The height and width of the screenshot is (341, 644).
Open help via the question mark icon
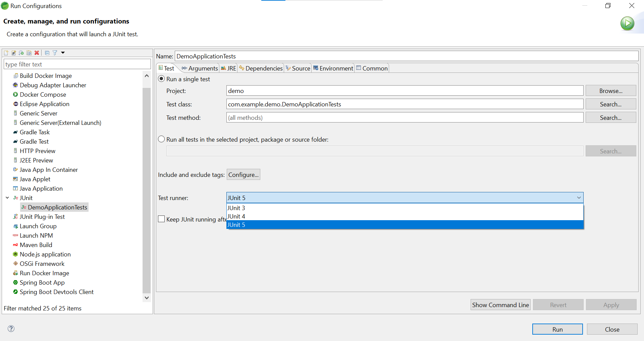(11, 329)
